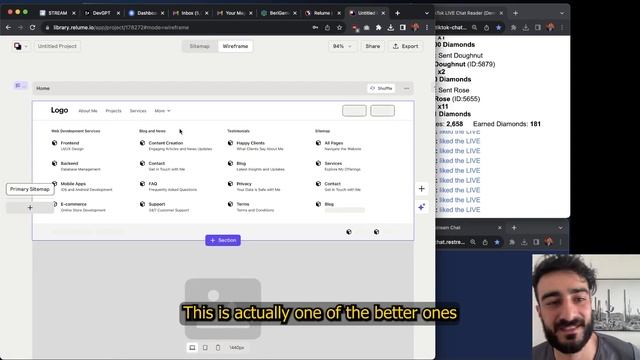Viewport: 640px width, 360px height.
Task: Select the mobile viewport icon
Action: click(x=218, y=347)
